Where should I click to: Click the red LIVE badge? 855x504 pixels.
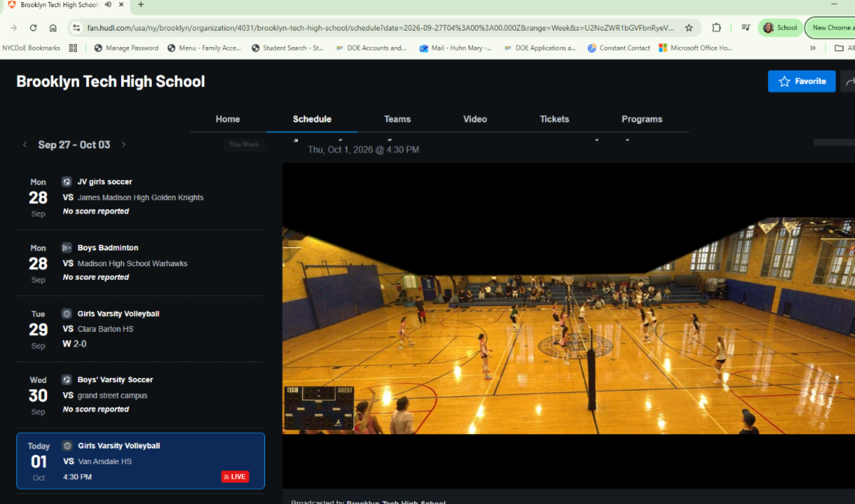[x=235, y=476]
